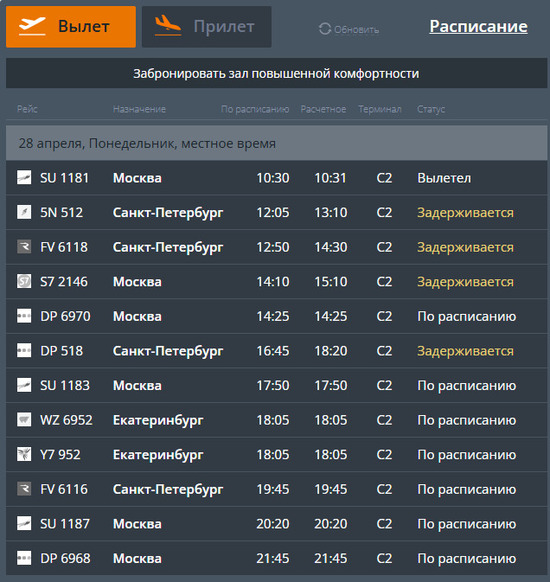Click the Статус column header
550x582 pixels.
click(431, 109)
